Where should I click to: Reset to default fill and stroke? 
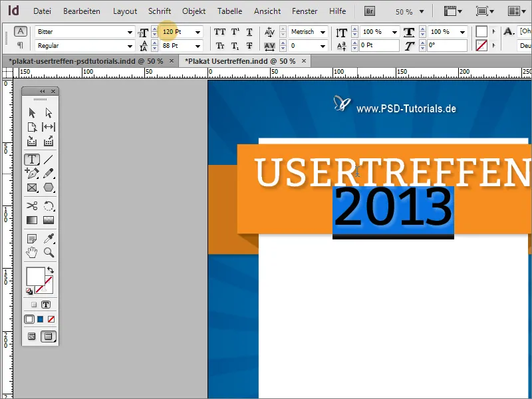29,291
